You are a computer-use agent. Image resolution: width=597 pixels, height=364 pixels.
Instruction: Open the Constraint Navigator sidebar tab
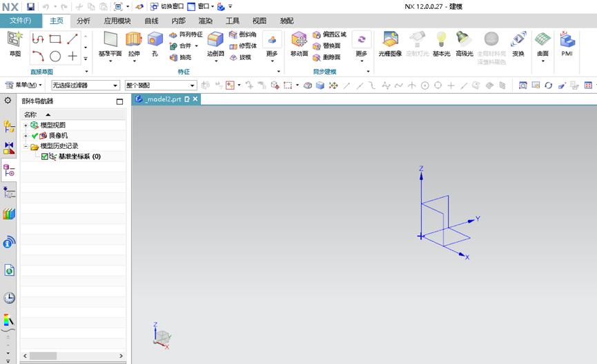(x=9, y=148)
